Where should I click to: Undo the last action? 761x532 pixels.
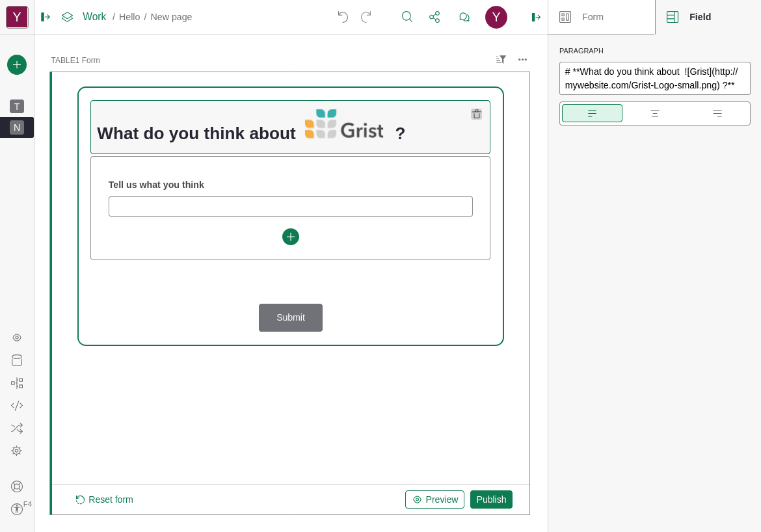(343, 17)
